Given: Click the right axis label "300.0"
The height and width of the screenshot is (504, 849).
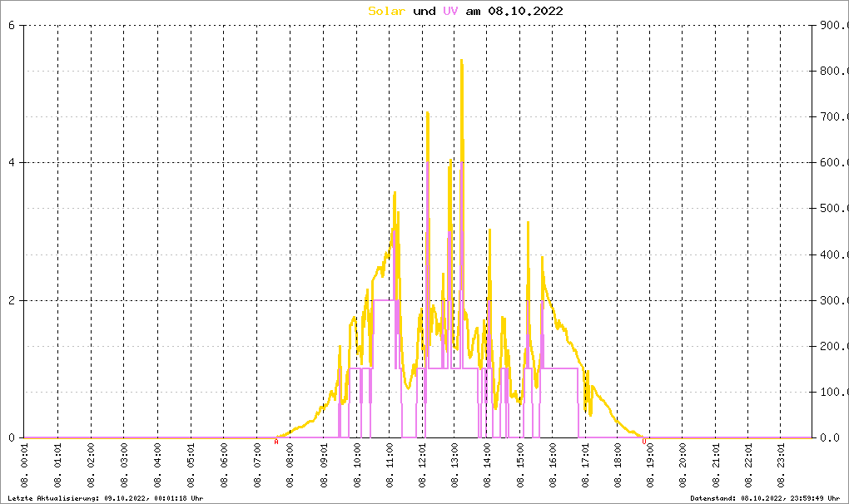Looking at the screenshot, I should click(832, 300).
